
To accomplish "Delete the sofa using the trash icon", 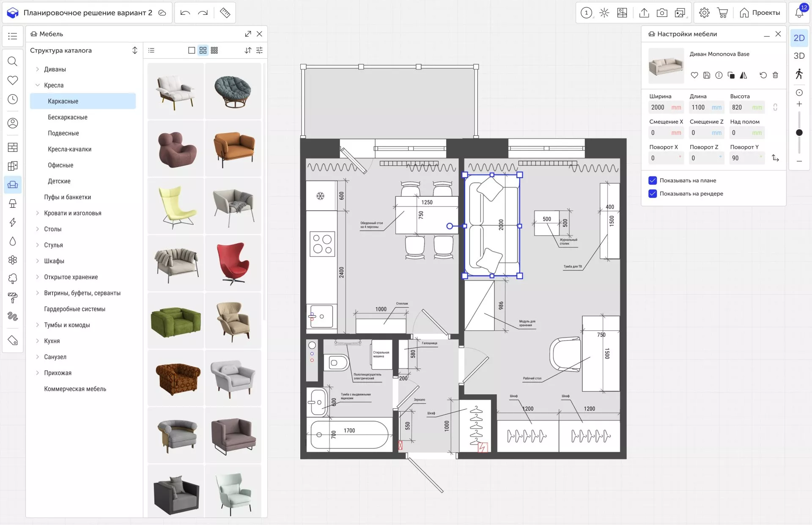I will tap(775, 75).
